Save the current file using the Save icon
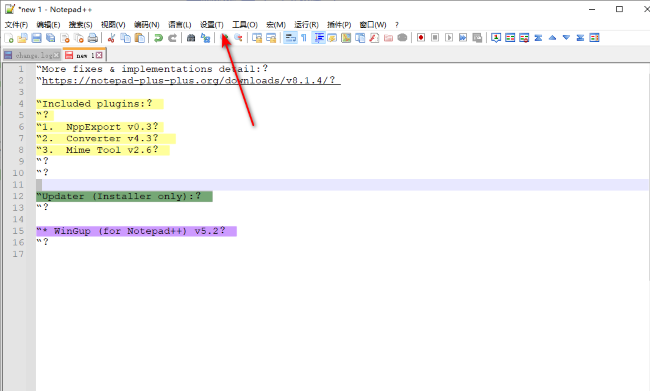 click(x=36, y=38)
